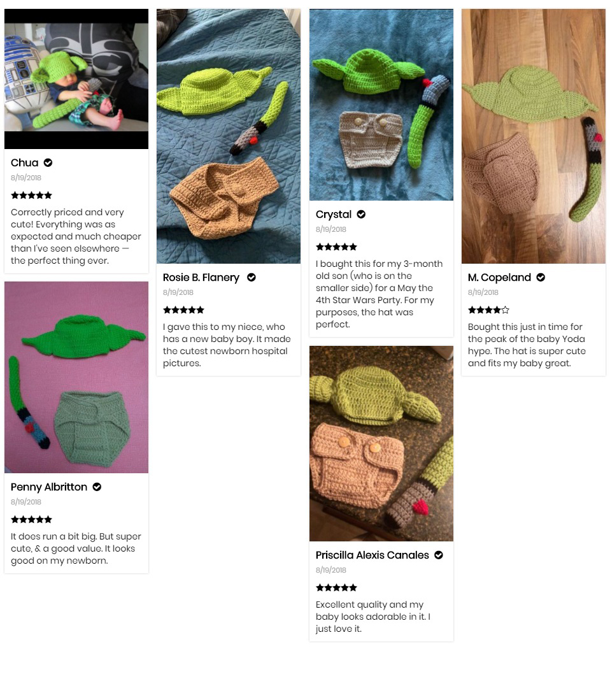Click verified checkmark beside Rosie B. Flanery
Screen dimensions: 610x700
coord(252,278)
